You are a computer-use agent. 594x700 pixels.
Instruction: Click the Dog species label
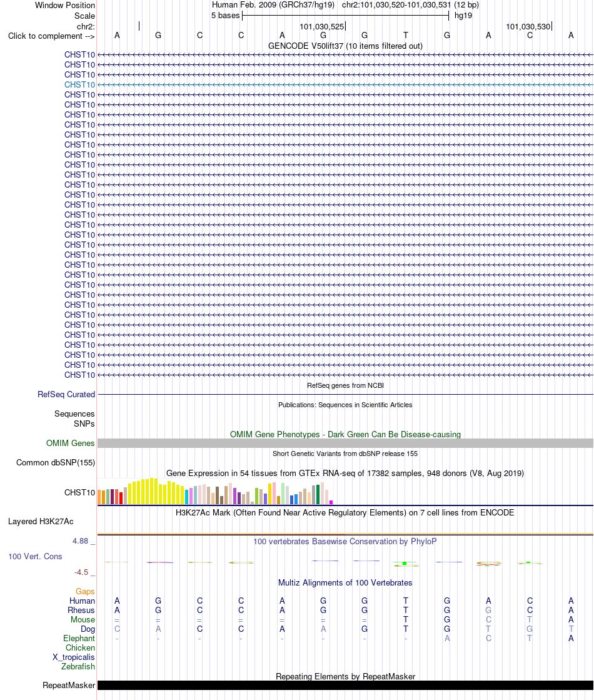click(88, 629)
